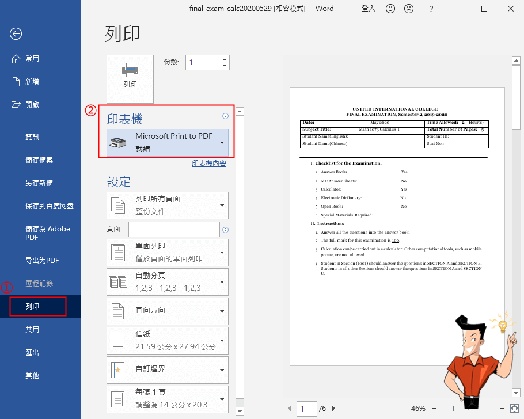Viewport: 524px width, 419px height.
Task: Click the zoom slider handle below preview
Action: (453, 408)
